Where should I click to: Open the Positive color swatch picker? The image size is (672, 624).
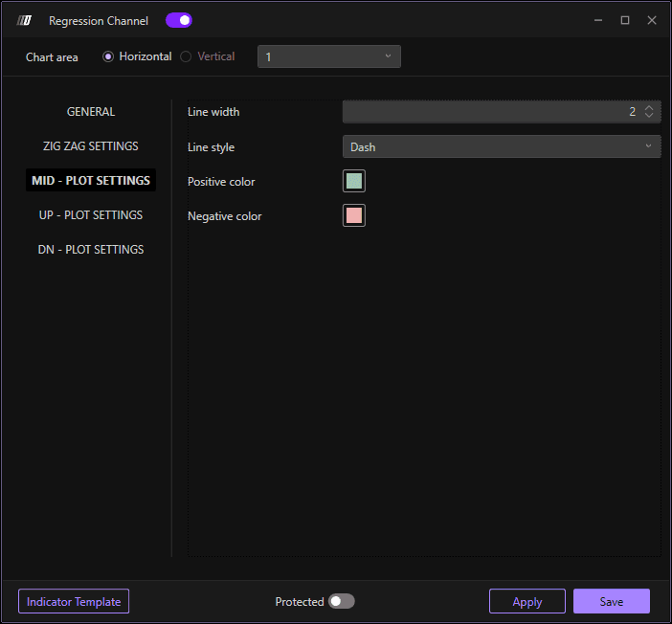coord(354,181)
